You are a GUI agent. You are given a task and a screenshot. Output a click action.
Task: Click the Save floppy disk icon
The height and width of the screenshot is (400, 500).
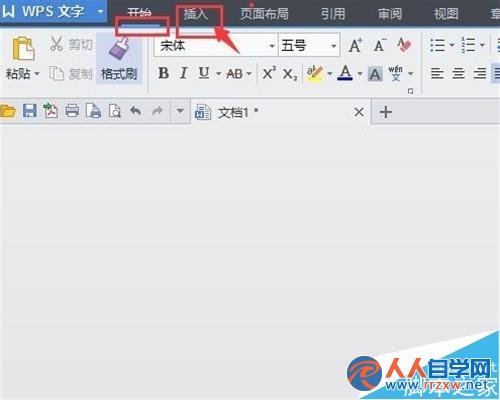tap(29, 111)
